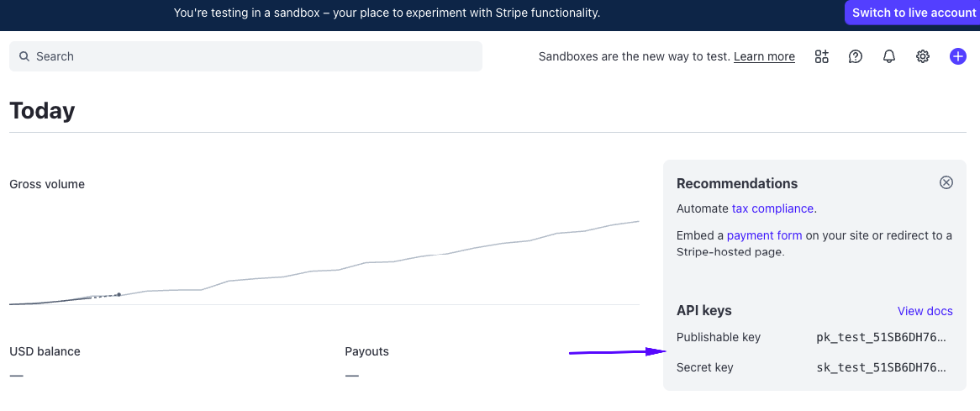
Task: Open View docs for API keys
Action: (x=925, y=311)
